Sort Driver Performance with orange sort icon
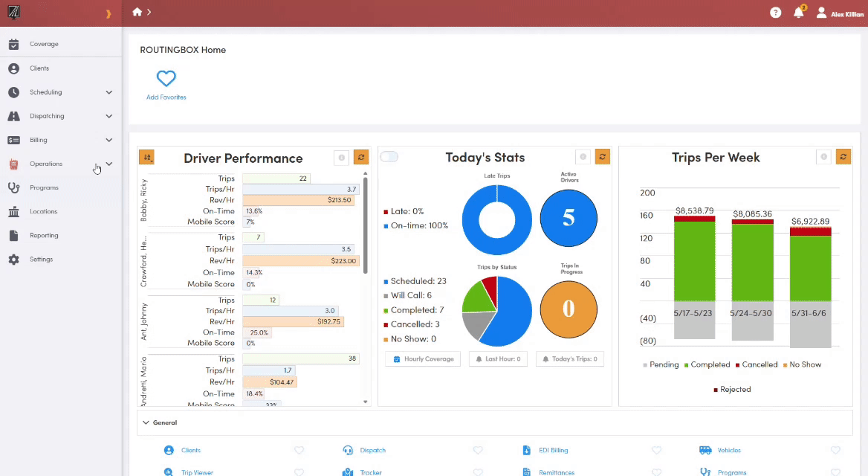This screenshot has width=868, height=476. pos(146,158)
